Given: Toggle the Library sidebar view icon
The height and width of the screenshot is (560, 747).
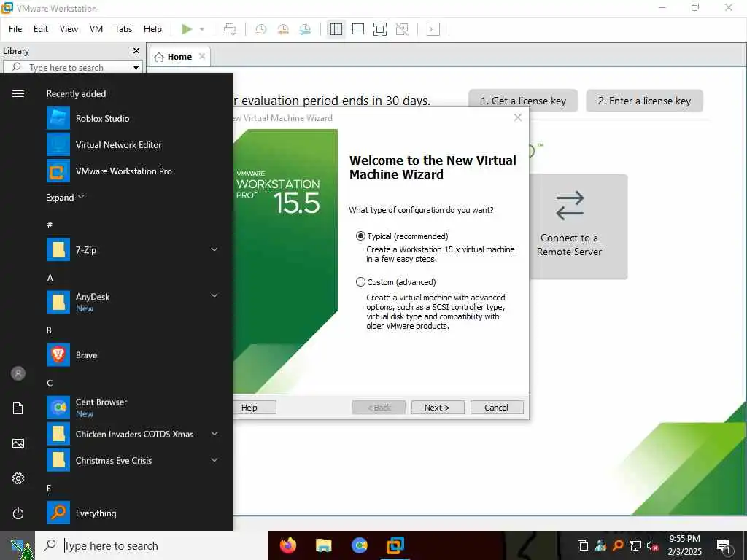Looking at the screenshot, I should click(x=336, y=29).
